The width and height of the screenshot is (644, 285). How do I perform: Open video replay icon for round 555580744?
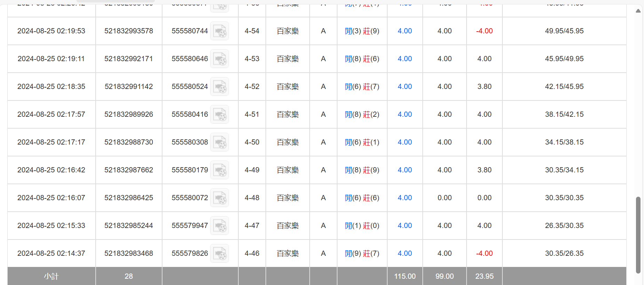[220, 31]
